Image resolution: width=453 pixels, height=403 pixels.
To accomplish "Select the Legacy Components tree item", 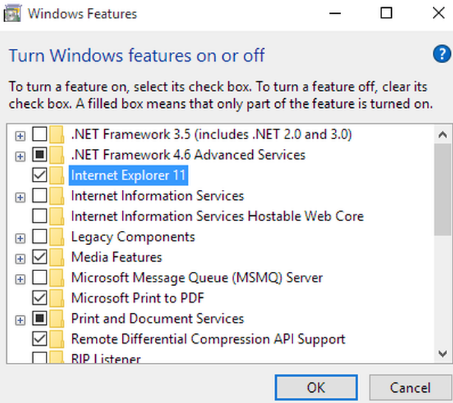I will [x=133, y=237].
